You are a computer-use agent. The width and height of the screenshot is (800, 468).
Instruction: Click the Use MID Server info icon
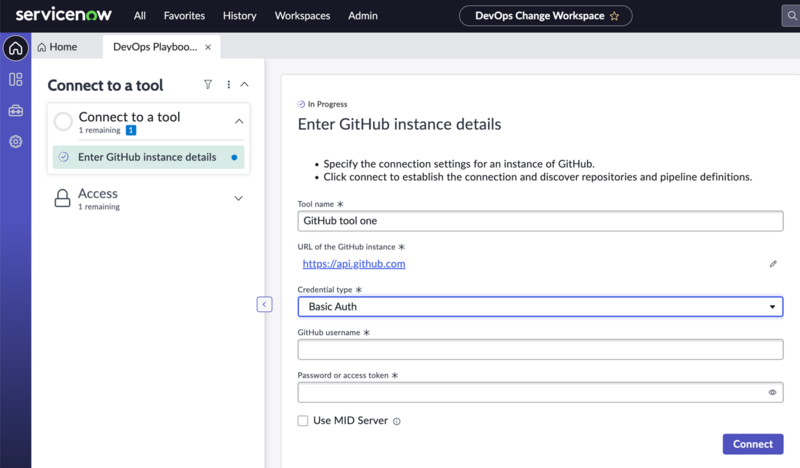[397, 422]
